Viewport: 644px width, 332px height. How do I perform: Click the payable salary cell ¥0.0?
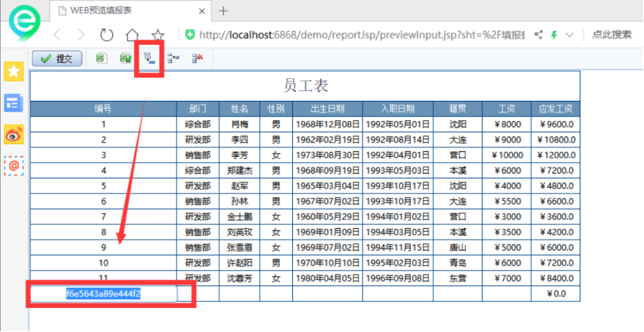pyautogui.click(x=556, y=294)
